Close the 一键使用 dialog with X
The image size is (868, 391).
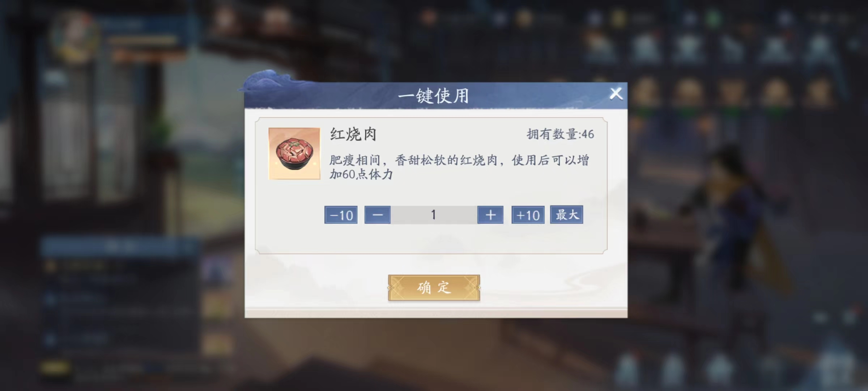tap(616, 94)
